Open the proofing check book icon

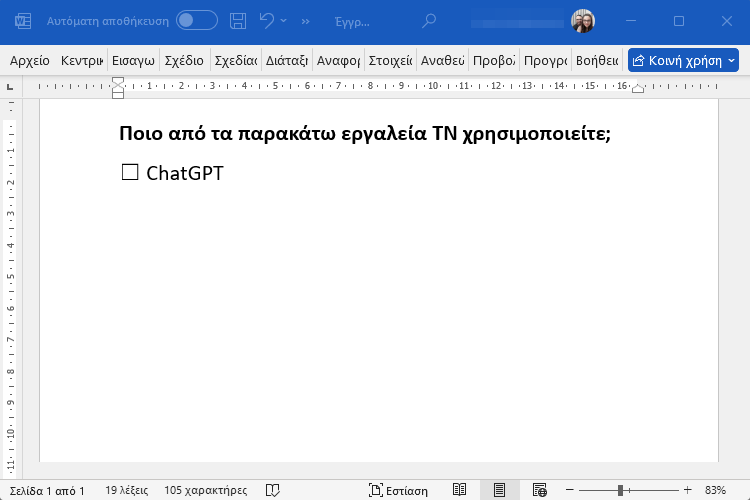(x=273, y=490)
